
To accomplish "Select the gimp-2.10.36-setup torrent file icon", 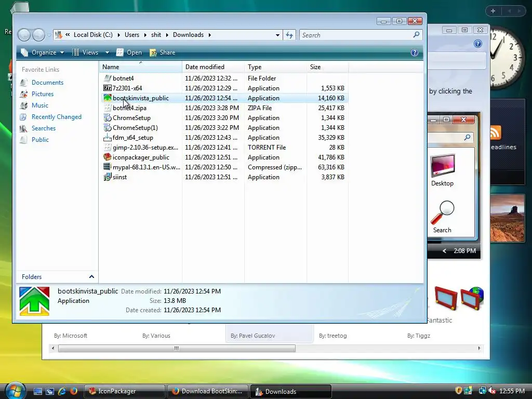I will pos(108,147).
